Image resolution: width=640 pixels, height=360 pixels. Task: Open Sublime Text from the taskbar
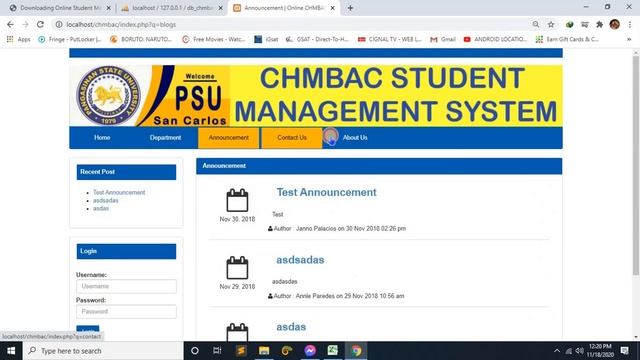click(241, 351)
